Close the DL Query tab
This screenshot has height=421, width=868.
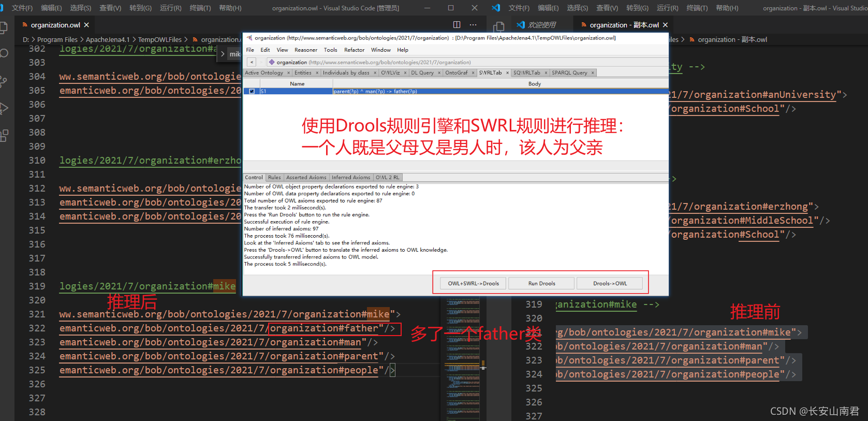tap(439, 73)
